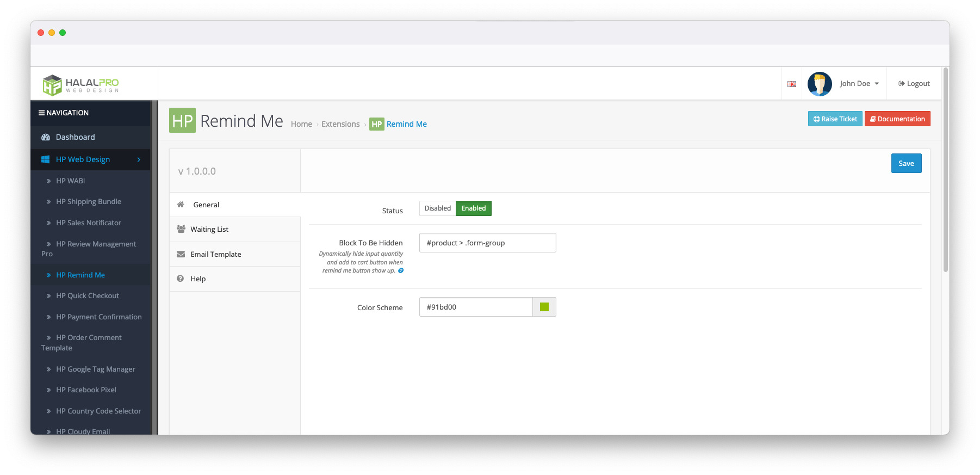Open HP Sales Notificator in sidebar
Screen dimensions: 980x475
tap(90, 223)
